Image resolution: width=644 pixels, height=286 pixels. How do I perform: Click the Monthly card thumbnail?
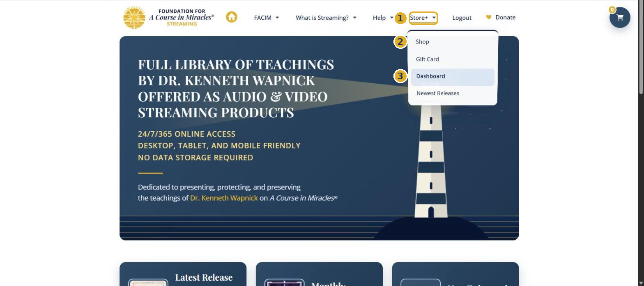pyautogui.click(x=284, y=282)
